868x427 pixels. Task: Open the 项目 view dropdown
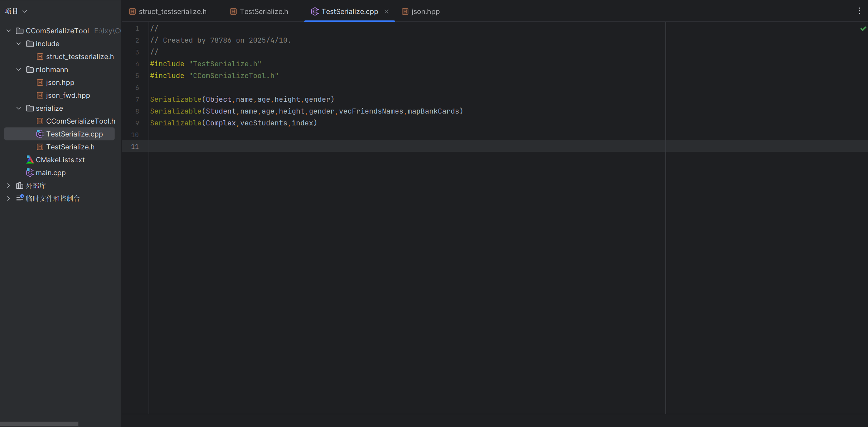click(16, 11)
